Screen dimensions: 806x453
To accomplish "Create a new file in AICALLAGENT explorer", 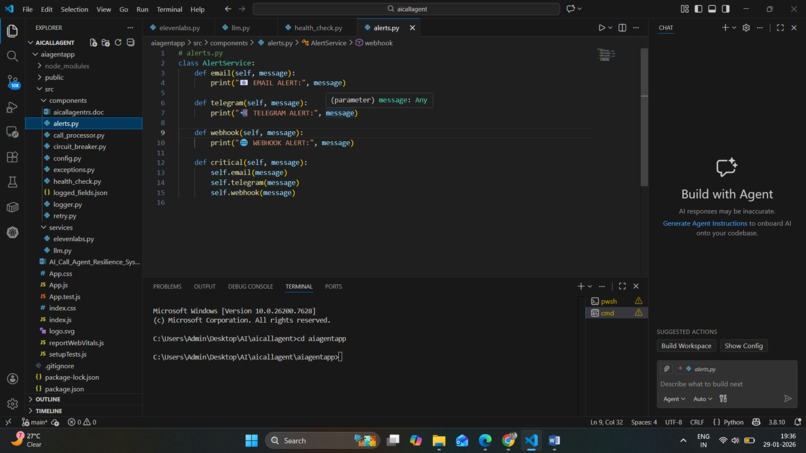I will [93, 43].
